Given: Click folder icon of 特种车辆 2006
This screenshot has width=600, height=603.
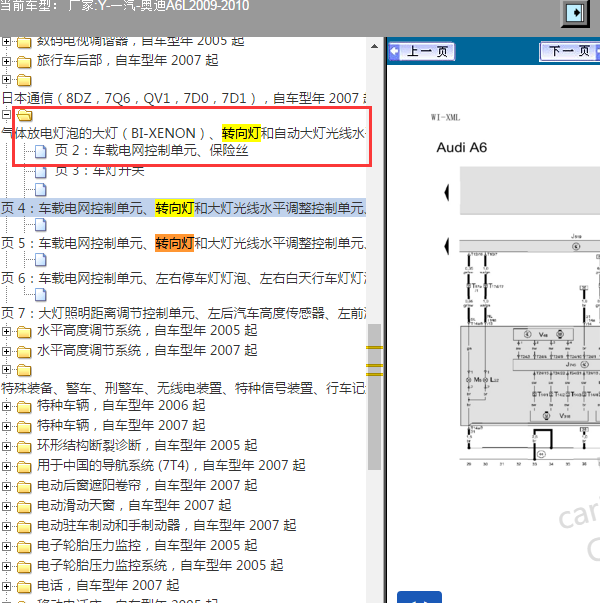Looking at the screenshot, I should coord(24,407).
